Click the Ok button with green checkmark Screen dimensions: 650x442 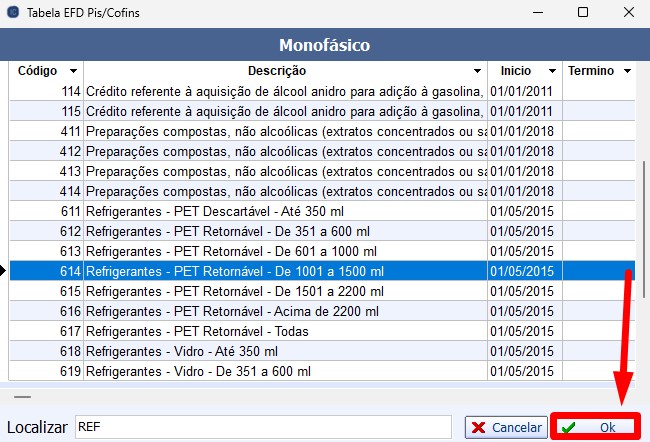[595, 427]
